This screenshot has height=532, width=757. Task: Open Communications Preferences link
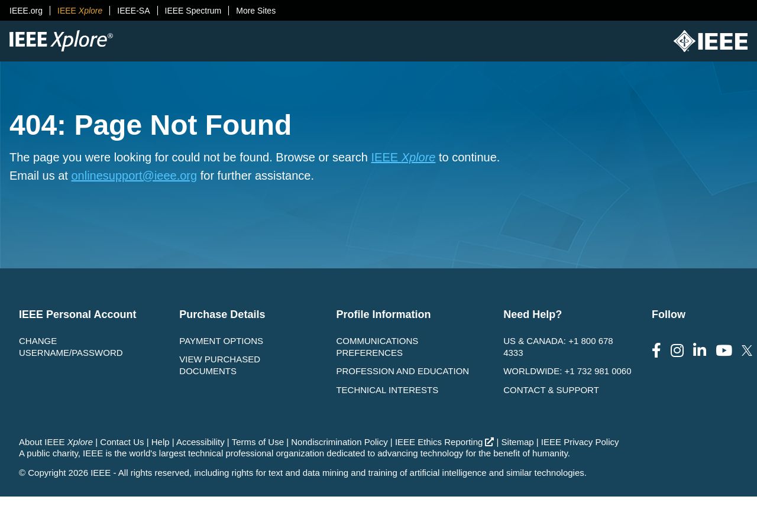[x=377, y=347]
